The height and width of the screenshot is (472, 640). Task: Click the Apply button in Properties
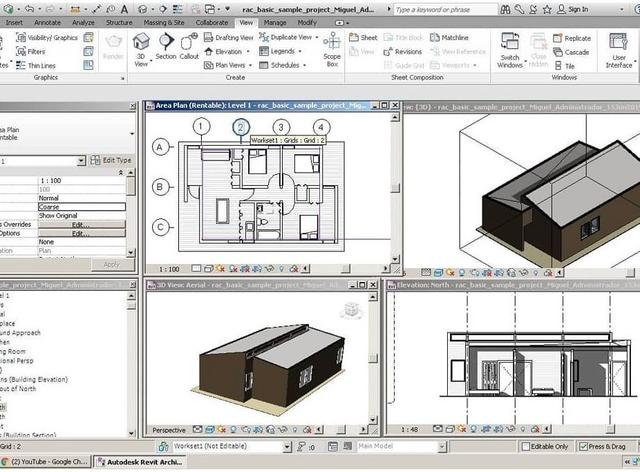[x=112, y=265]
